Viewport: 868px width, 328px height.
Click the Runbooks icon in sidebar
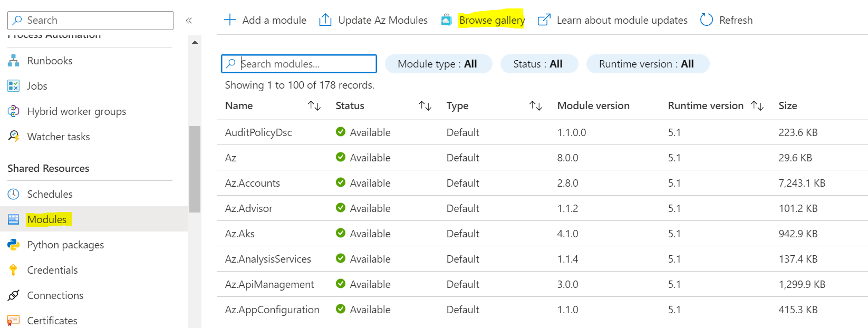[x=14, y=61]
